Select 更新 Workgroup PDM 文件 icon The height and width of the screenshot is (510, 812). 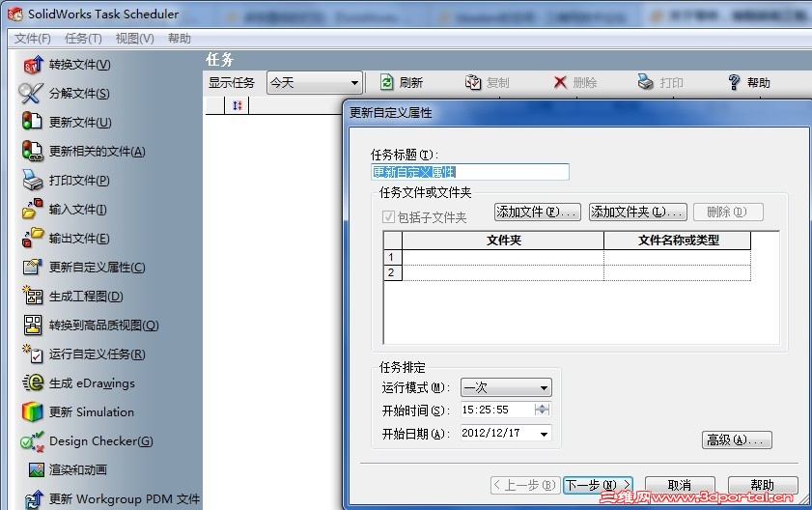[x=34, y=498]
